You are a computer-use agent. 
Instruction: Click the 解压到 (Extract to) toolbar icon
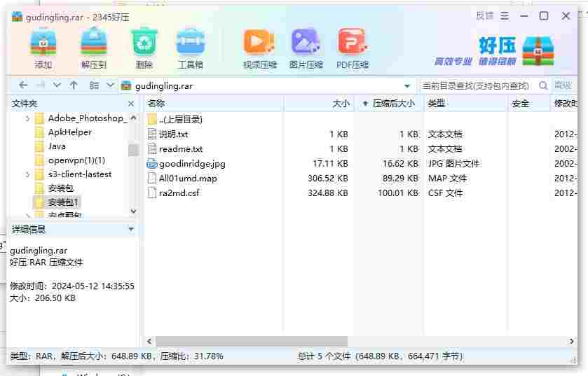pos(94,42)
